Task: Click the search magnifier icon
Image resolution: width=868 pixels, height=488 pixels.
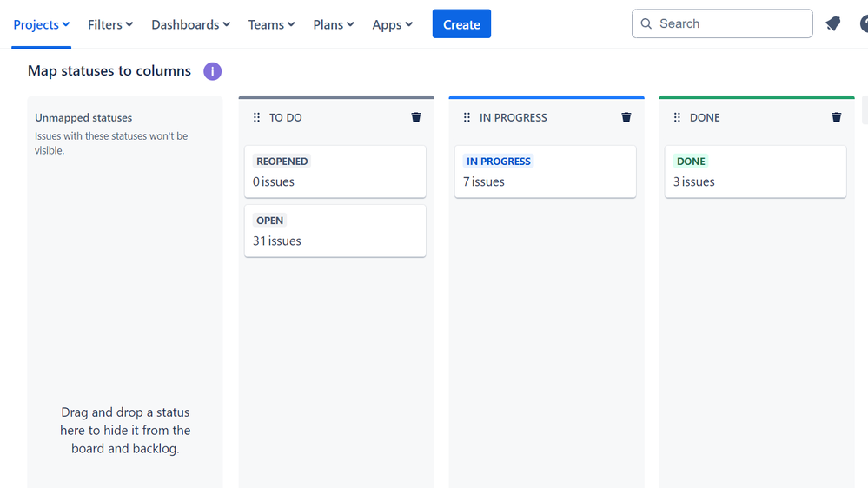Action: coord(646,23)
